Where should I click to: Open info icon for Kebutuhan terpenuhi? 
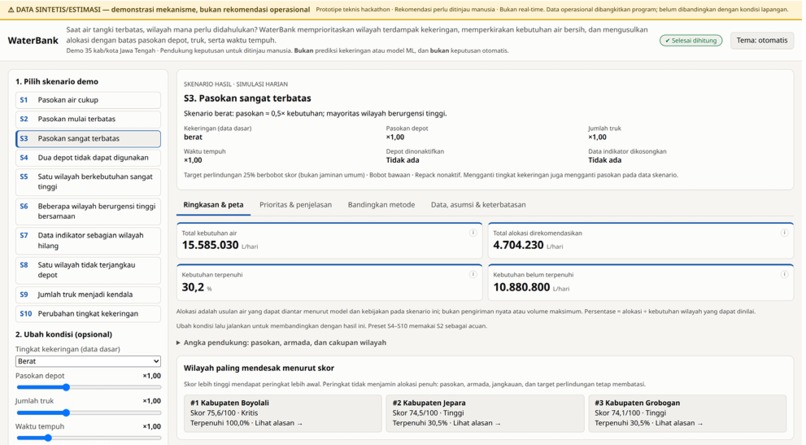(x=472, y=274)
